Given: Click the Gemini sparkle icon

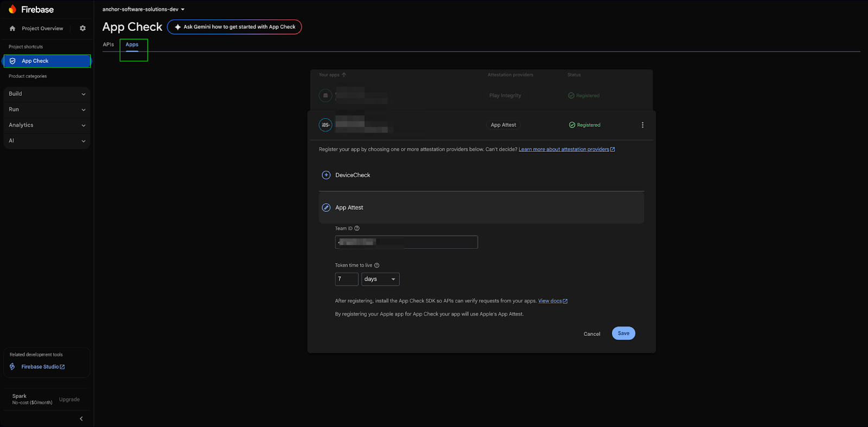Looking at the screenshot, I should (x=177, y=27).
